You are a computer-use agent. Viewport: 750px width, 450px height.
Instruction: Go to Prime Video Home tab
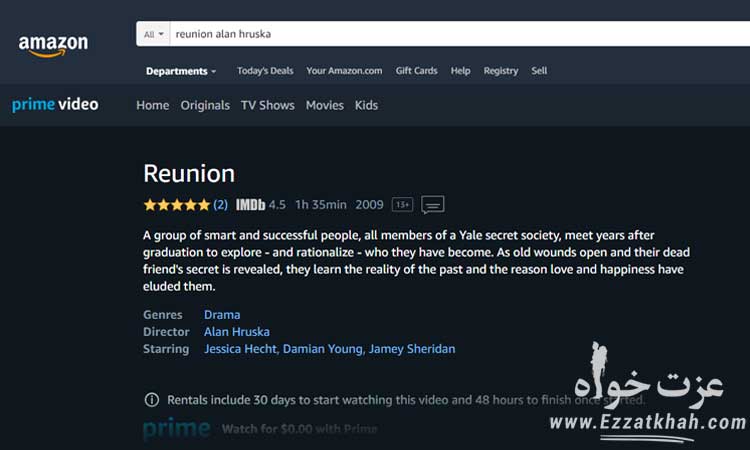click(x=153, y=105)
